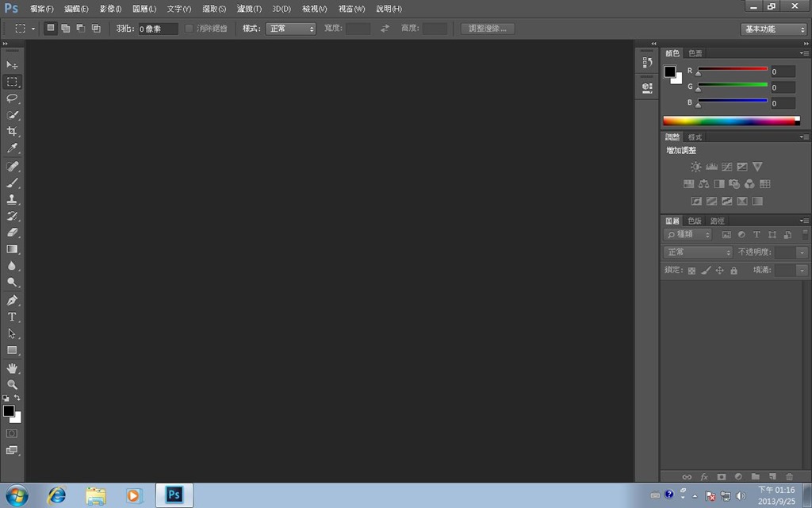Switch to the 路徑 paths tab
The image size is (812, 508).
[x=717, y=221]
